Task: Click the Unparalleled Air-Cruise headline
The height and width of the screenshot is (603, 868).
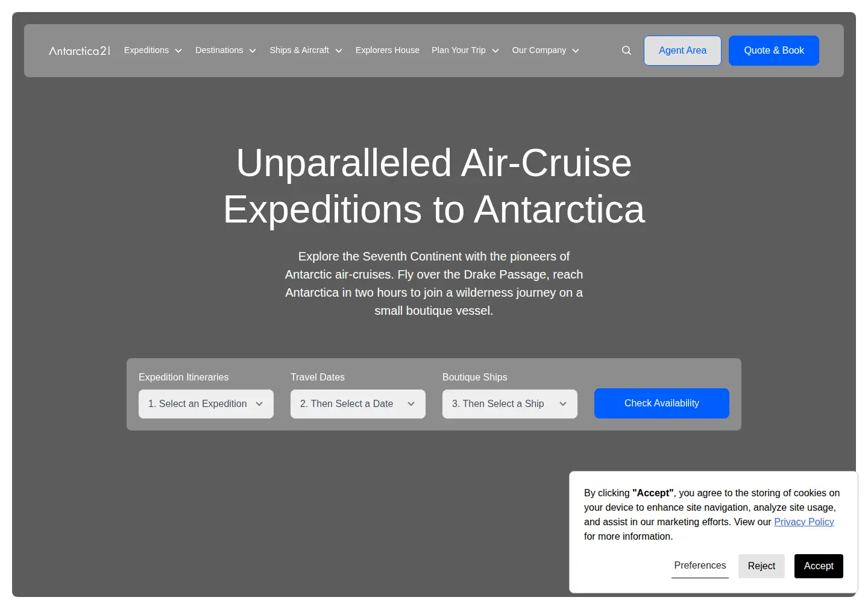Action: coord(434,186)
